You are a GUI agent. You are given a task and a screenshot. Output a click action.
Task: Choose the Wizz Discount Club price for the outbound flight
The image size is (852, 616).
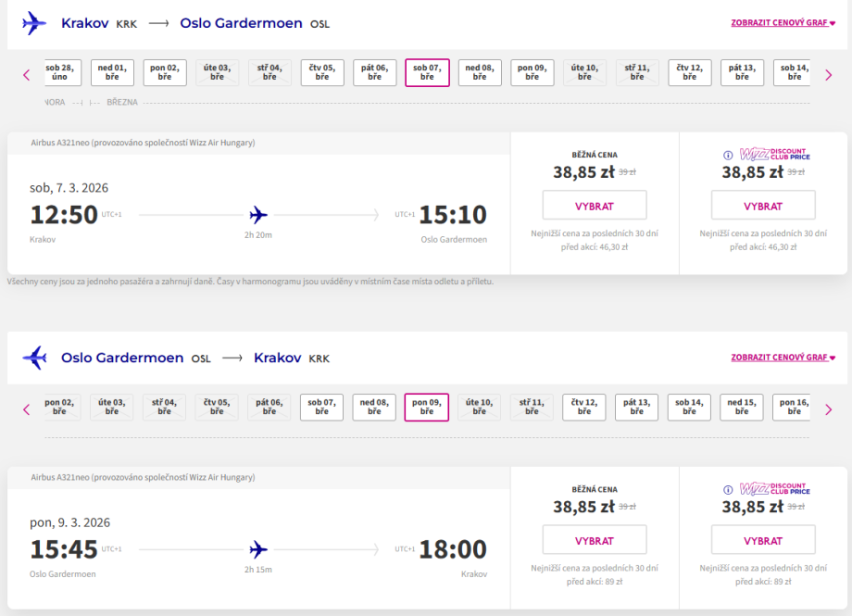tap(763, 206)
